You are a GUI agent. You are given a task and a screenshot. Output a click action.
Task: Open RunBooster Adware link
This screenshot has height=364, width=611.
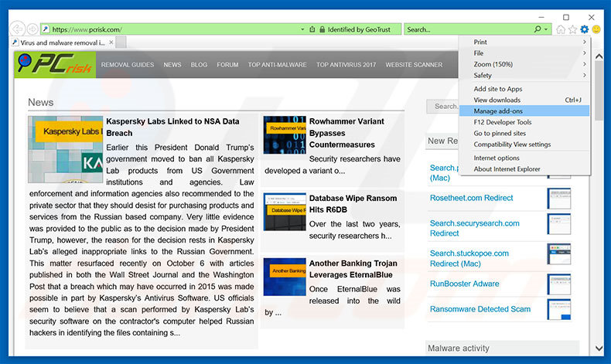(x=464, y=284)
